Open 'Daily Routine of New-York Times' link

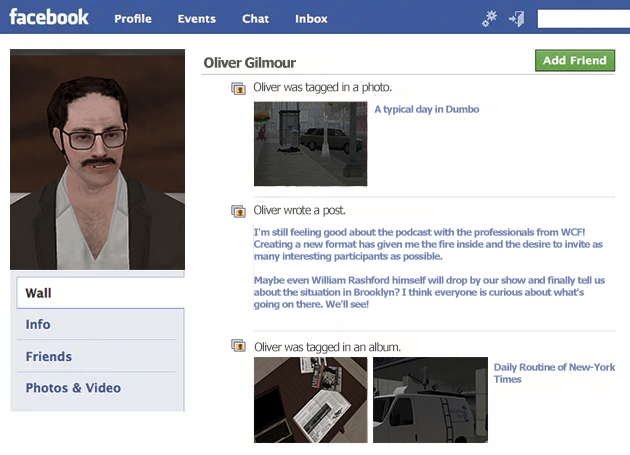pyautogui.click(x=554, y=373)
